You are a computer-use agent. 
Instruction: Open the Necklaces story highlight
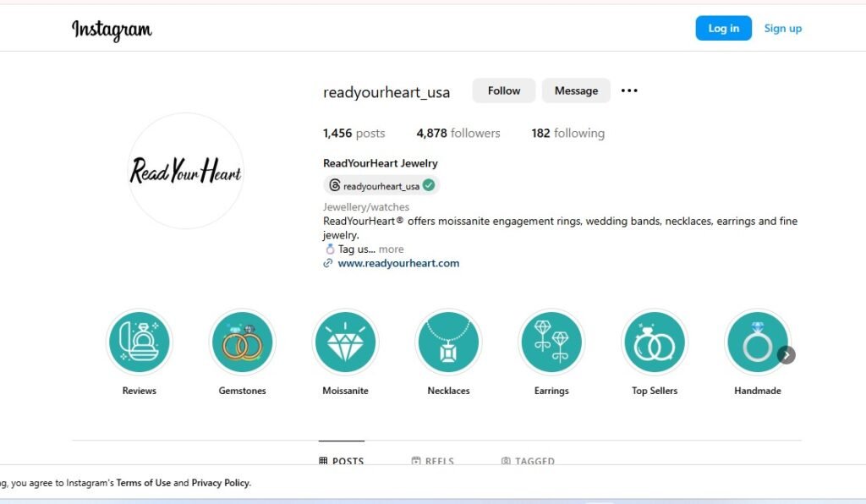(448, 342)
